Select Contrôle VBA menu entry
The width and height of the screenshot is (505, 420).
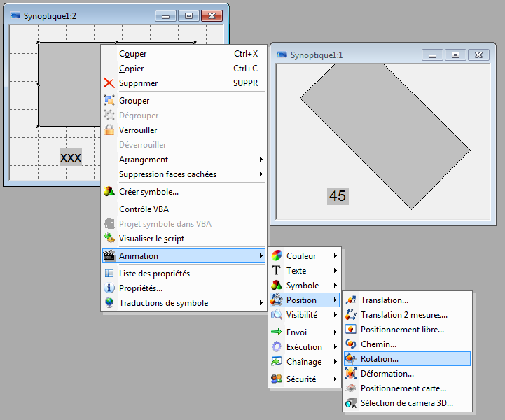[x=144, y=209]
